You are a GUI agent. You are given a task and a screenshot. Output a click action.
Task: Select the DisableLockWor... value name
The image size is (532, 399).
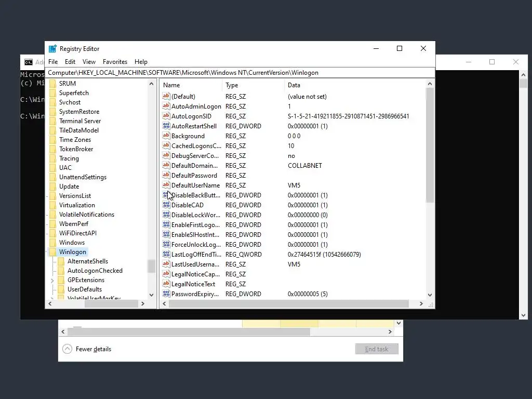196,215
